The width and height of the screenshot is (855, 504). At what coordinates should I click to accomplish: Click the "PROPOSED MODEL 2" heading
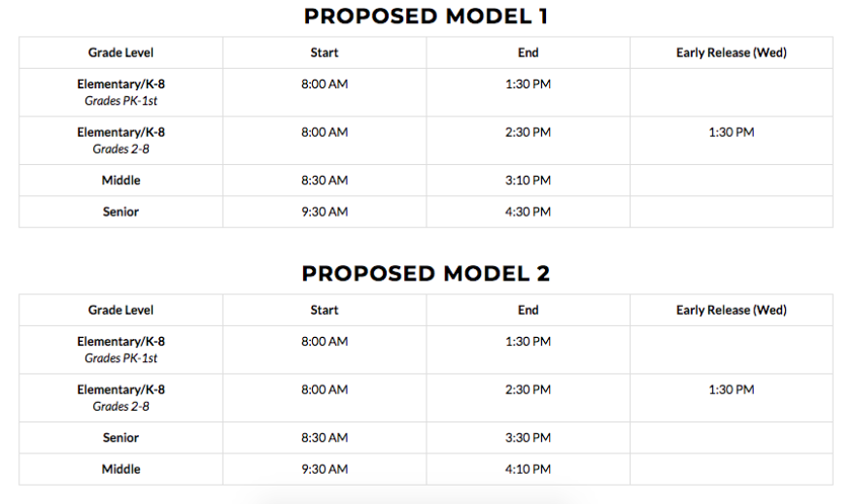click(426, 274)
